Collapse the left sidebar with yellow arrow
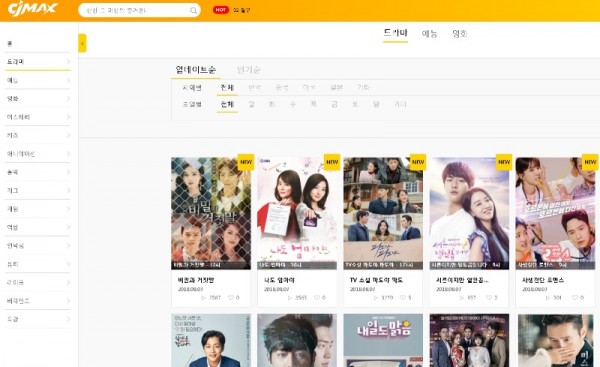The height and width of the screenshot is (367, 600). pos(82,43)
